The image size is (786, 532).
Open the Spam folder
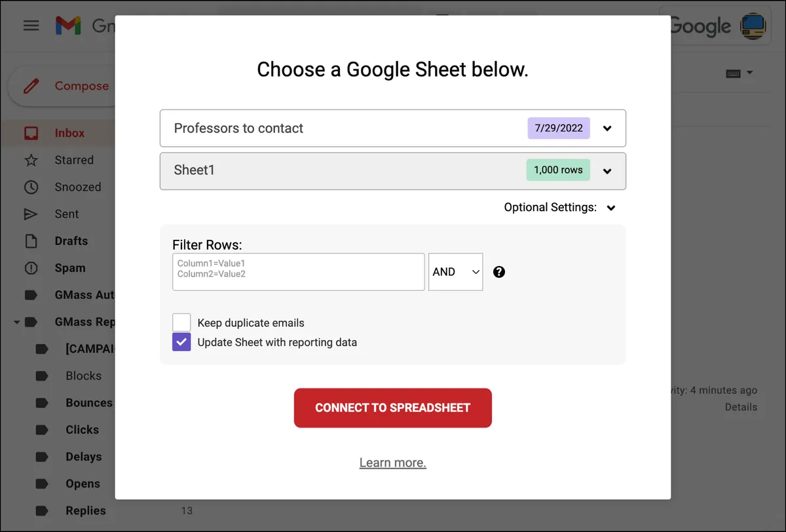[x=70, y=268]
